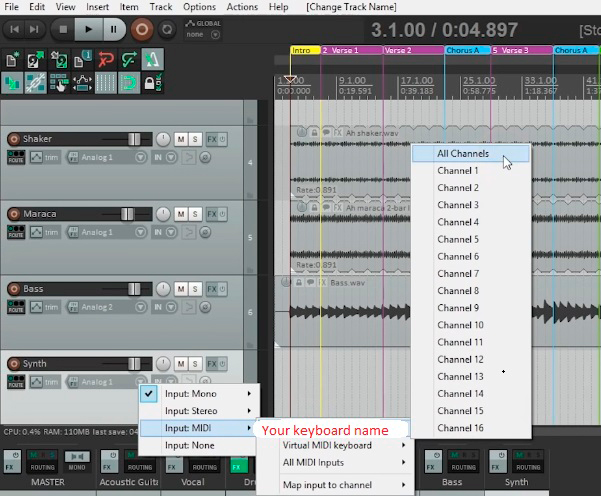This screenshot has height=496, width=601.
Task: Open the Route button on Bass track
Action: coord(16,307)
